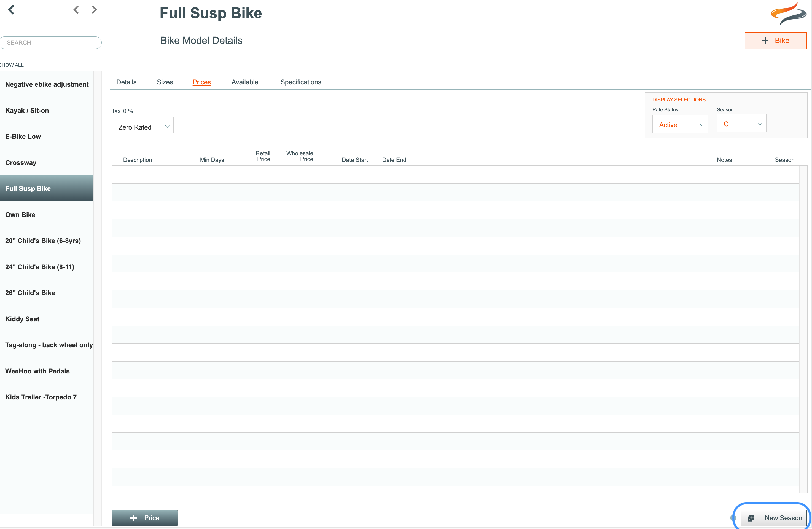812x529 pixels.
Task: Click the Season column header in table
Action: click(784, 160)
